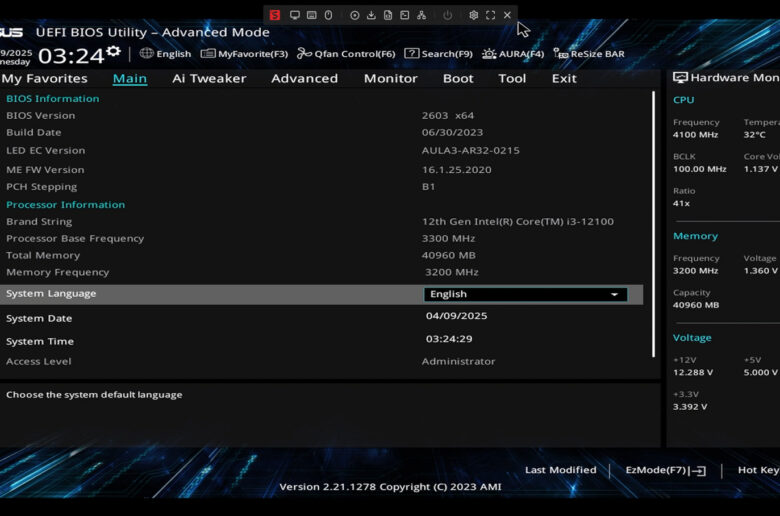Image resolution: width=780 pixels, height=516 pixels.
Task: Click the MyFavorite(F3) icon
Action: 208,53
